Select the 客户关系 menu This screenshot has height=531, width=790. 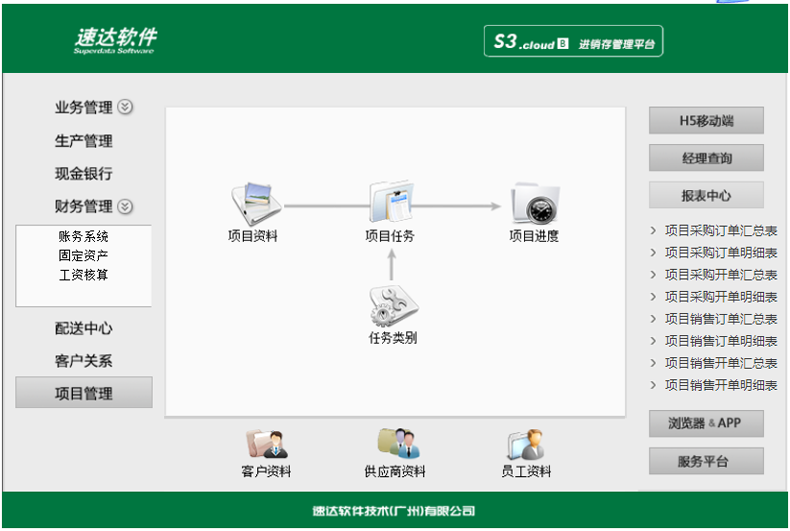[84, 361]
